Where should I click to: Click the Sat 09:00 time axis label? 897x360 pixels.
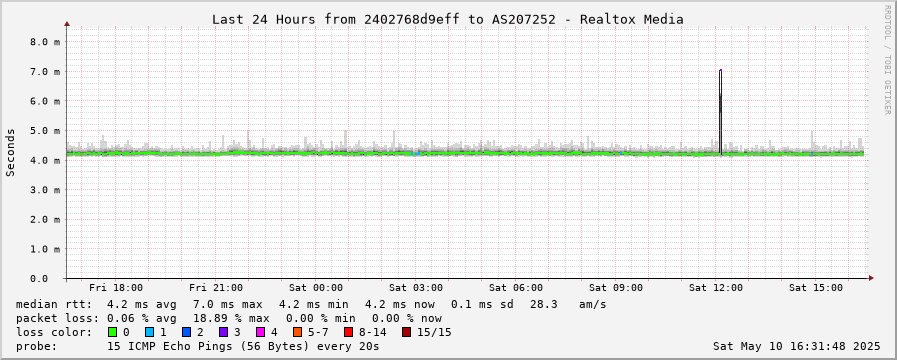616,288
